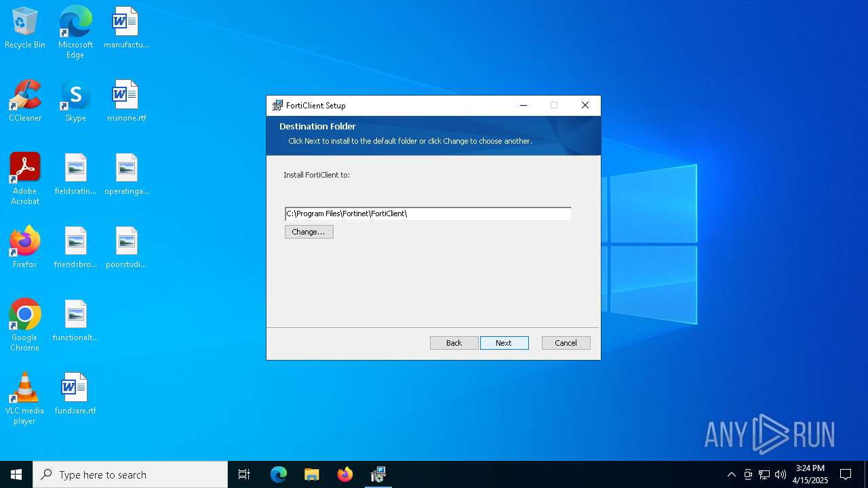The height and width of the screenshot is (488, 868).
Task: Open the Windows Start menu
Action: (16, 474)
